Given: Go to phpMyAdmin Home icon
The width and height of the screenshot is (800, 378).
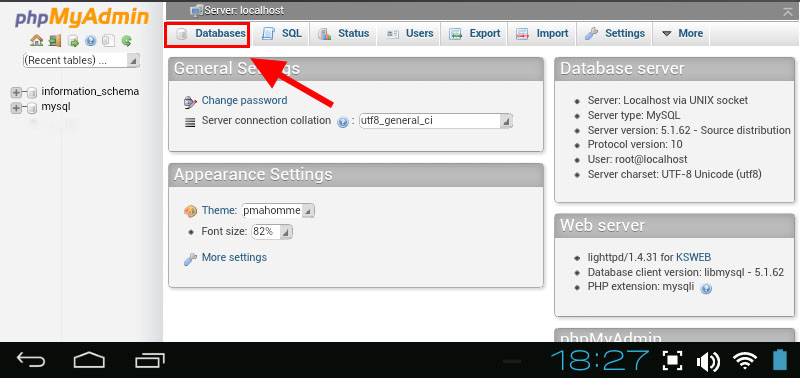Looking at the screenshot, I should click(36, 40).
